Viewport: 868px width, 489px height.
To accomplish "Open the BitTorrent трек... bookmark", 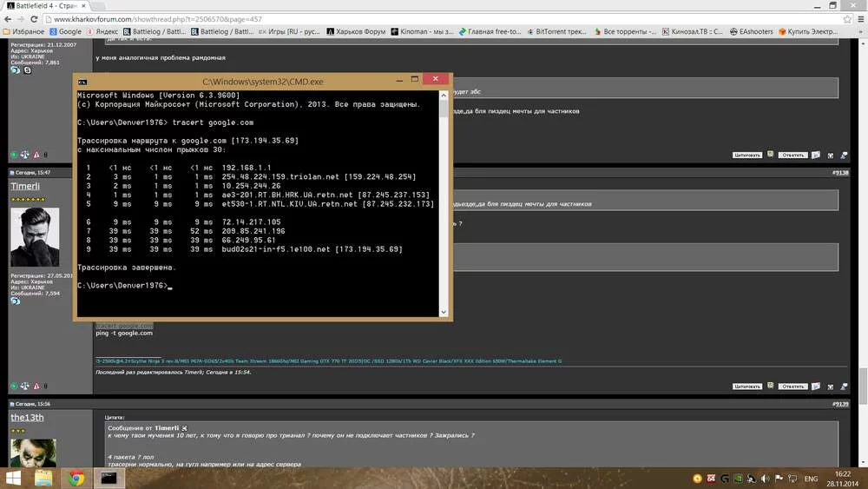I will [x=557, y=31].
